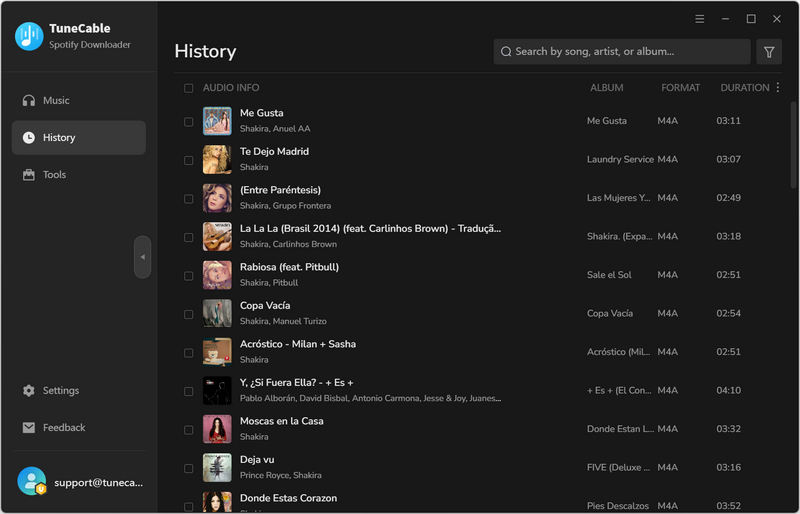
Task: Check the box for Y, ¿Si Fuera Ella?
Action: (x=188, y=391)
